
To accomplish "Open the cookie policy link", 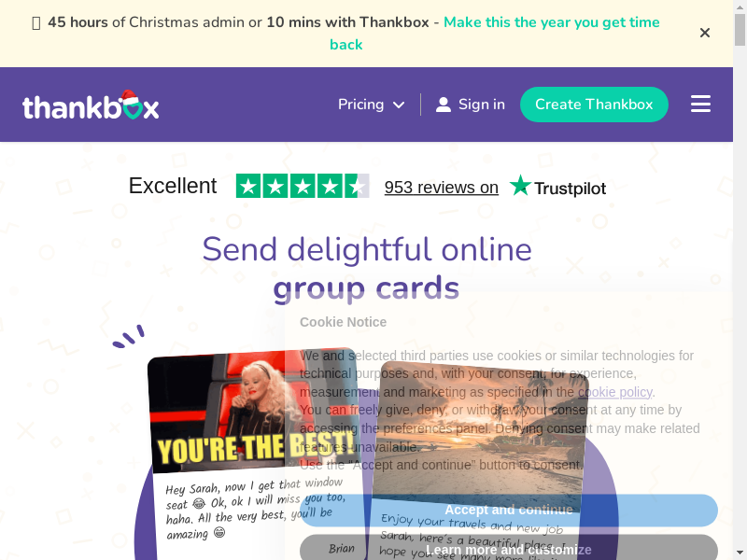I will coord(615,392).
